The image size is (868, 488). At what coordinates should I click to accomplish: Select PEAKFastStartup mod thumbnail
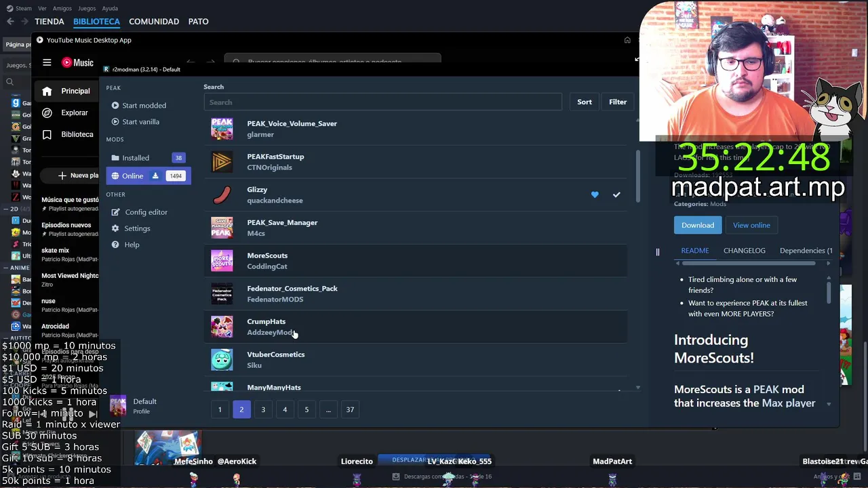pyautogui.click(x=222, y=162)
